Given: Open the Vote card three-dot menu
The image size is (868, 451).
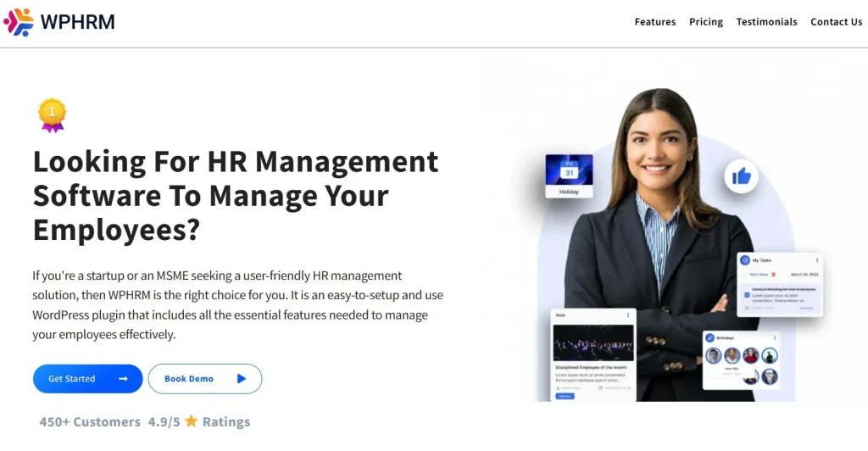Looking at the screenshot, I should (628, 315).
